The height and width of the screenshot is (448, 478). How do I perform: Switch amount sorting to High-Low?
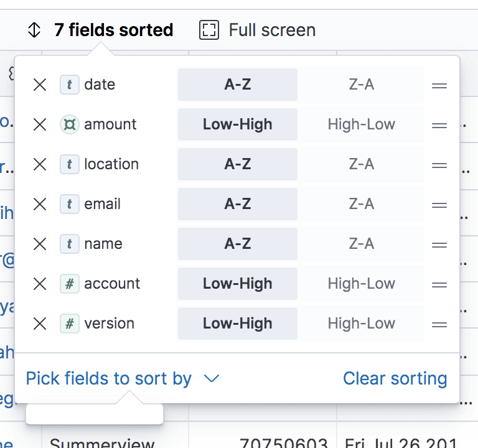pyautogui.click(x=361, y=124)
